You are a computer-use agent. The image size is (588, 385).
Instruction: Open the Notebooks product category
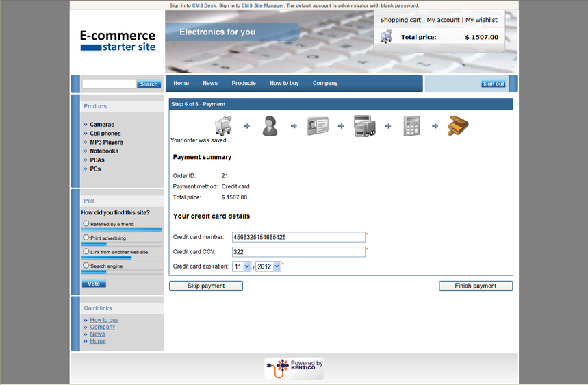click(x=104, y=151)
